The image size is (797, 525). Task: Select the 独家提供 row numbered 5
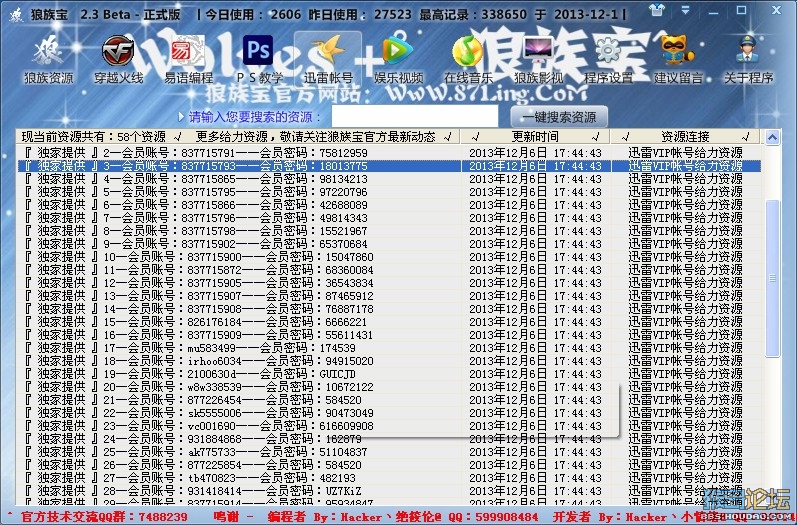click(x=389, y=192)
